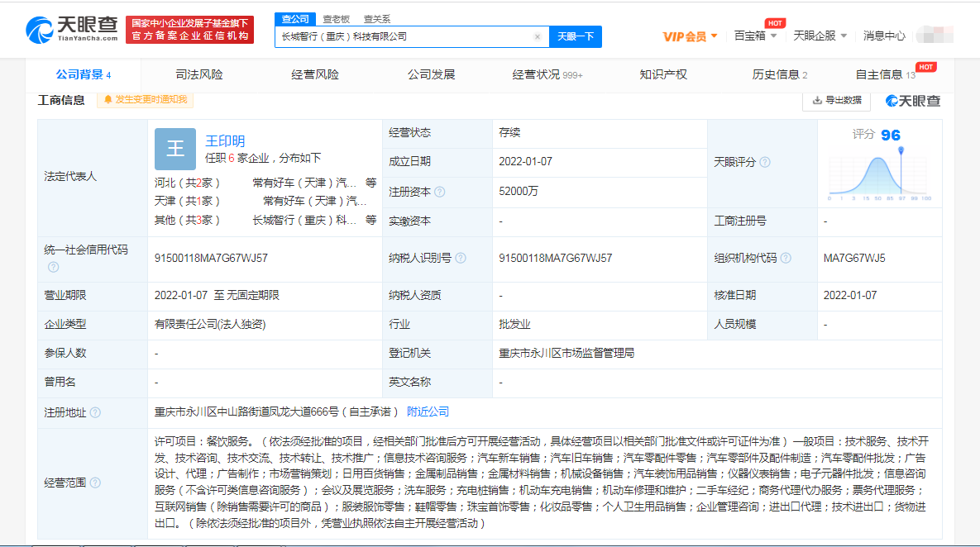Click the help icon next to 注册地址
Screen dimensions: 980x547
click(95, 412)
